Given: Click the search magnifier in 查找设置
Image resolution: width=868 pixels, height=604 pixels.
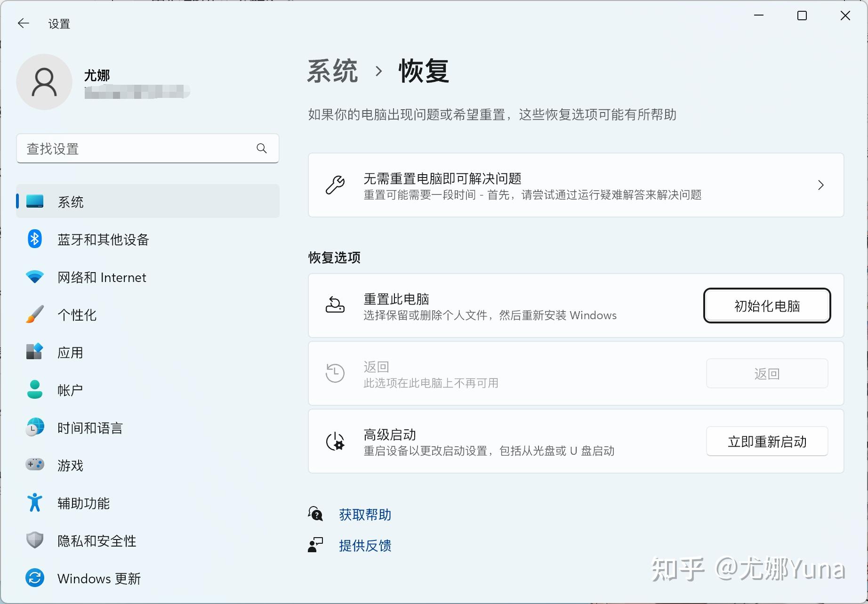Looking at the screenshot, I should coord(262,148).
